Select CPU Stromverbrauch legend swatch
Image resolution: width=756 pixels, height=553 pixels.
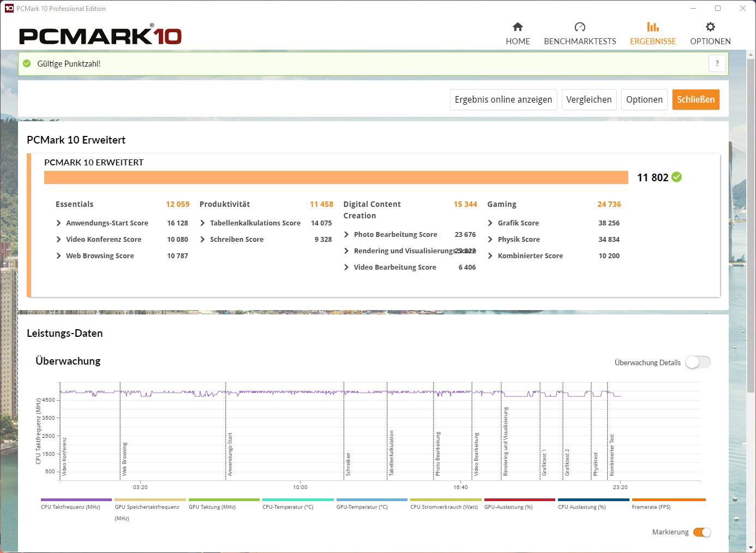tap(446, 500)
